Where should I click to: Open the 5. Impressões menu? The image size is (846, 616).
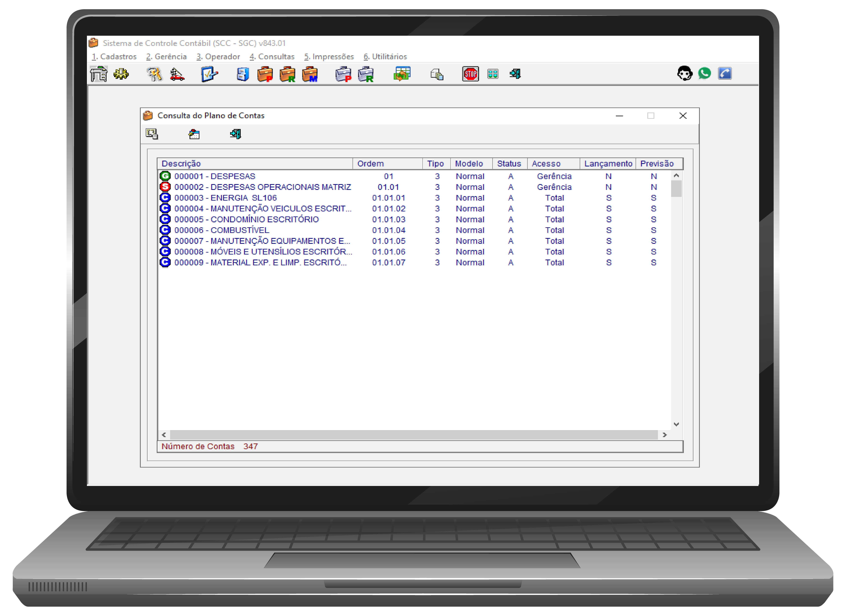[x=329, y=57]
